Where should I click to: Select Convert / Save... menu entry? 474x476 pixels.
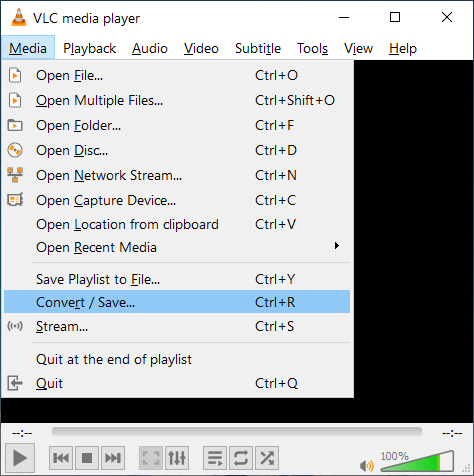[x=177, y=302]
